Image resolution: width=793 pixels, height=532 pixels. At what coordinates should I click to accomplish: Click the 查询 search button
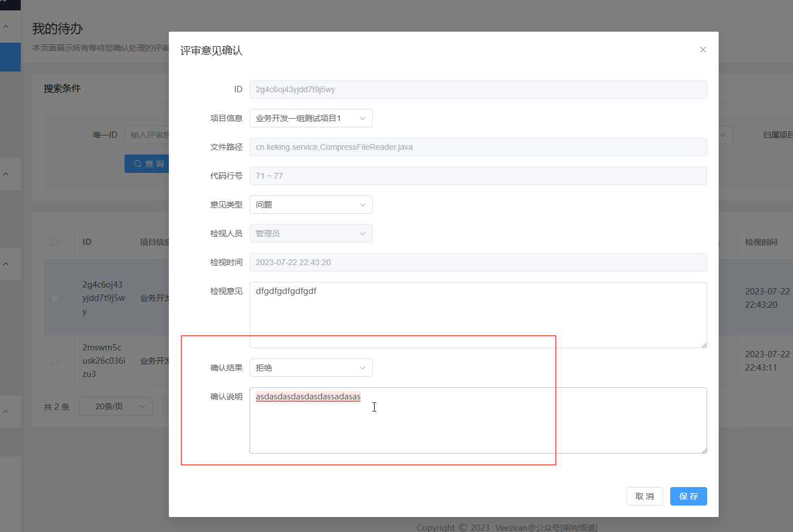coord(148,164)
